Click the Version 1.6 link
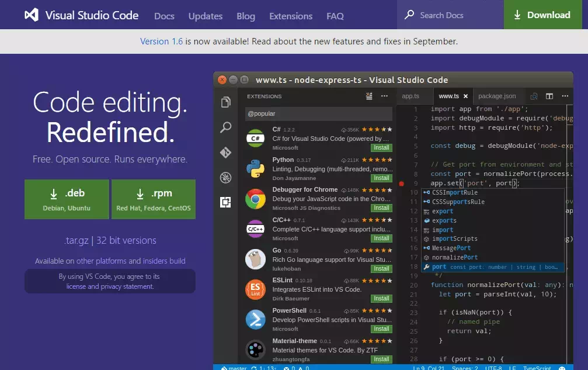The height and width of the screenshot is (370, 588). pyautogui.click(x=161, y=42)
